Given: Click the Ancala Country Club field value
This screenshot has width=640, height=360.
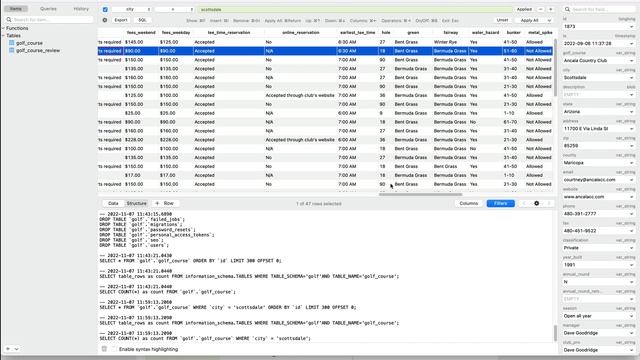Looking at the screenshot, I should pos(599,60).
